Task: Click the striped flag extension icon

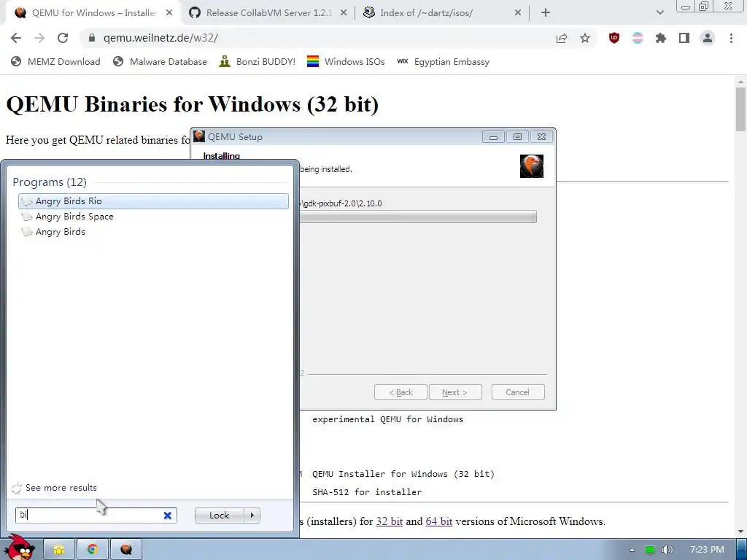Action: pos(638,38)
